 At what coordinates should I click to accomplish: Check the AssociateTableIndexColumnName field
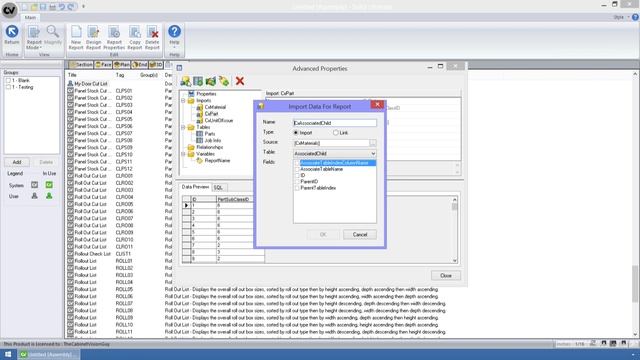297,163
